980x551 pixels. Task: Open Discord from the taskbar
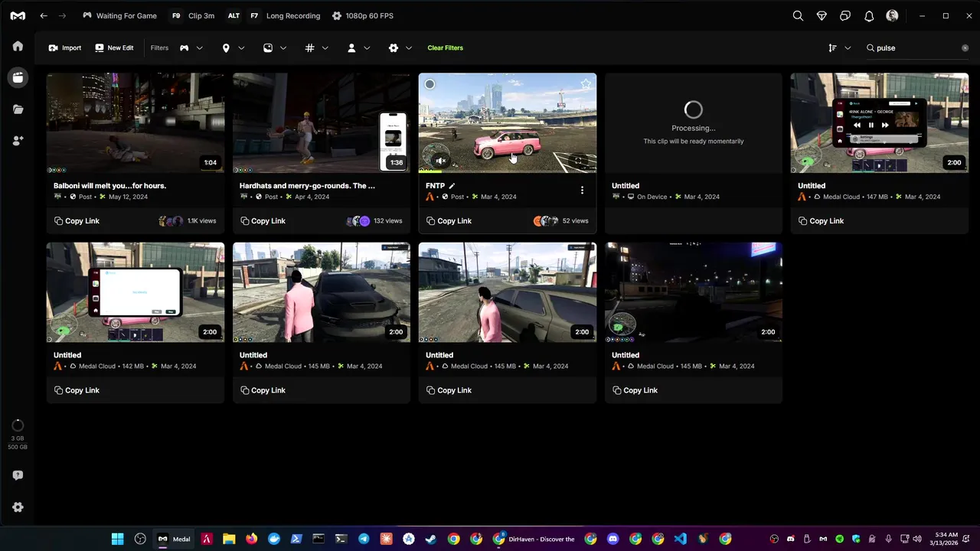pos(612,539)
